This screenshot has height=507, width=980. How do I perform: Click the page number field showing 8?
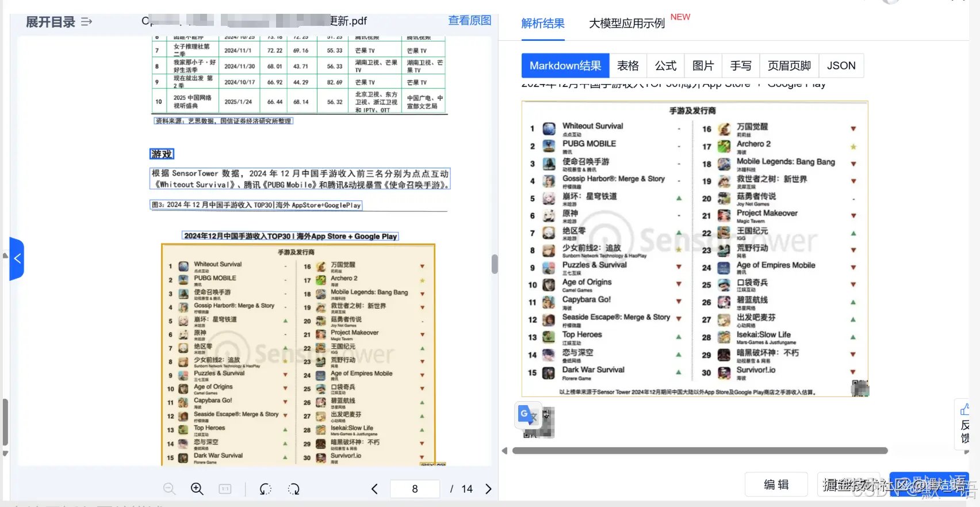[415, 489]
